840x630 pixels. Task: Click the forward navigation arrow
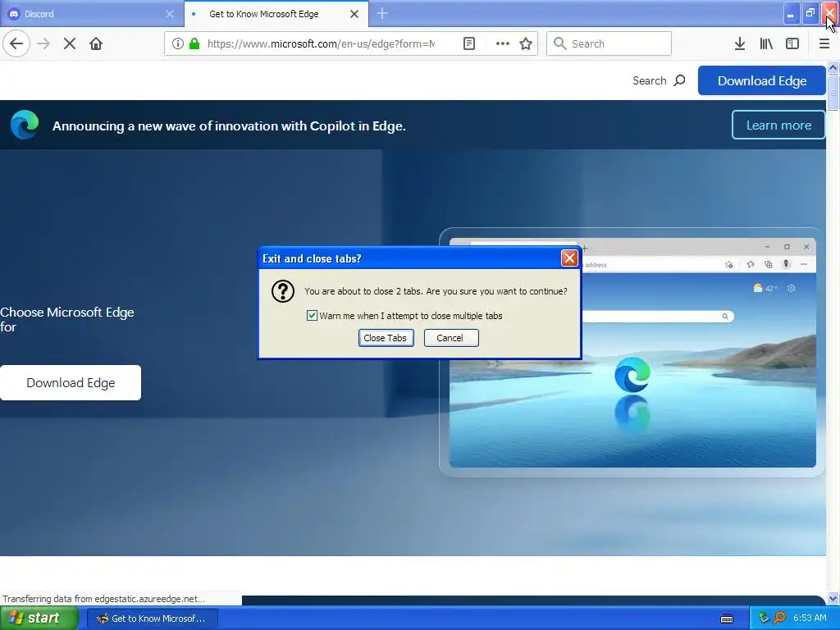[x=43, y=43]
